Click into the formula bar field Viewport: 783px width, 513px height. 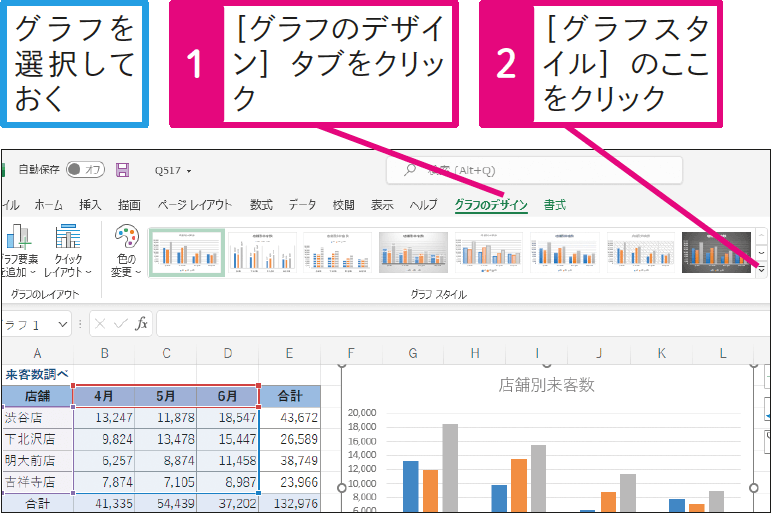pyautogui.click(x=462, y=324)
